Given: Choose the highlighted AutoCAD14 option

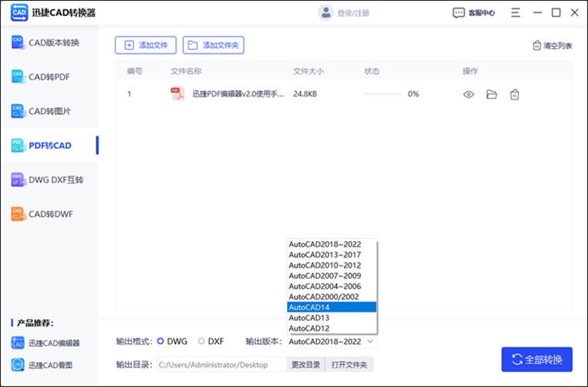Looking at the screenshot, I should coord(331,307).
